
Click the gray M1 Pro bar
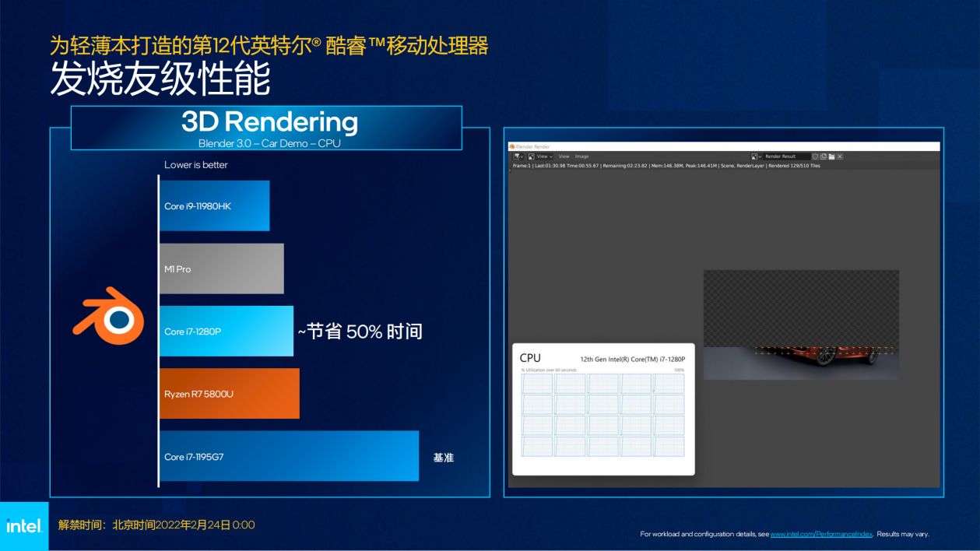[222, 268]
